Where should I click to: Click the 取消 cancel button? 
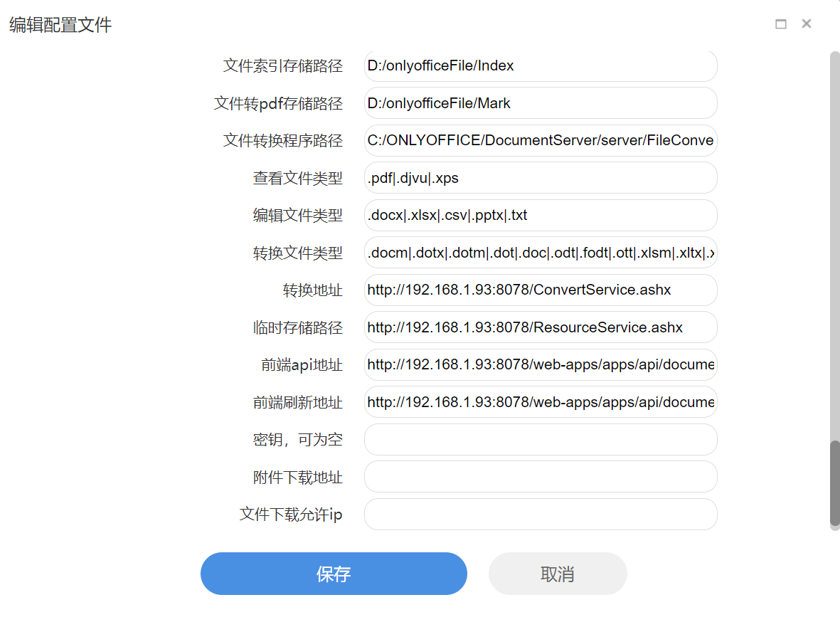tap(558, 574)
